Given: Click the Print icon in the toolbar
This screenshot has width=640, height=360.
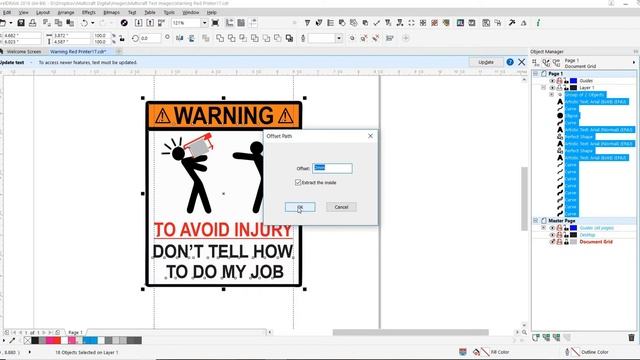Looking at the screenshot, I should 33,23.
